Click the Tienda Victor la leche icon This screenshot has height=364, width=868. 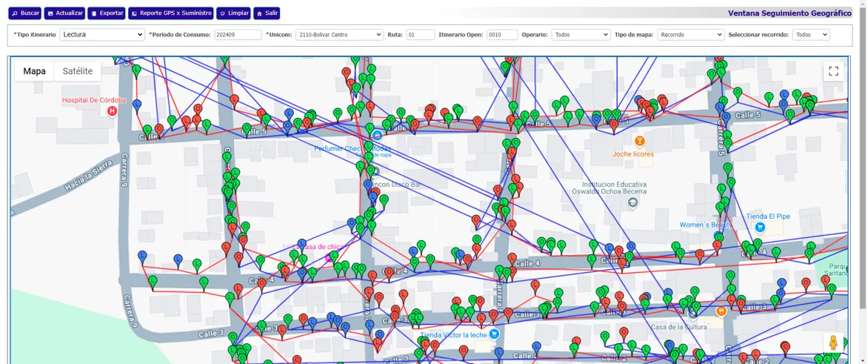495,334
